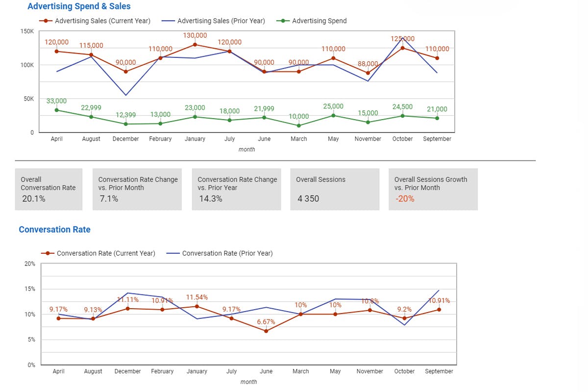Click Overall Sessions Growth vs. Prior Month card
Viewport: 588px width, 392px height.
(x=433, y=189)
